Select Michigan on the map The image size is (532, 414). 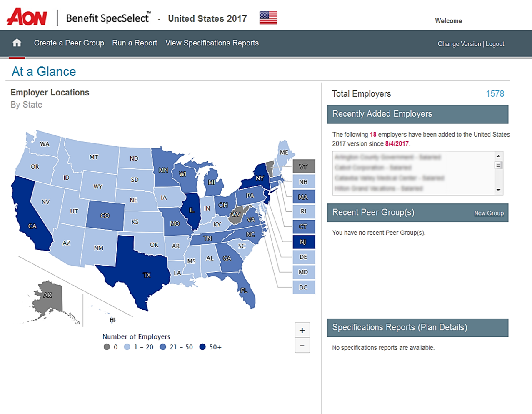[x=212, y=183]
